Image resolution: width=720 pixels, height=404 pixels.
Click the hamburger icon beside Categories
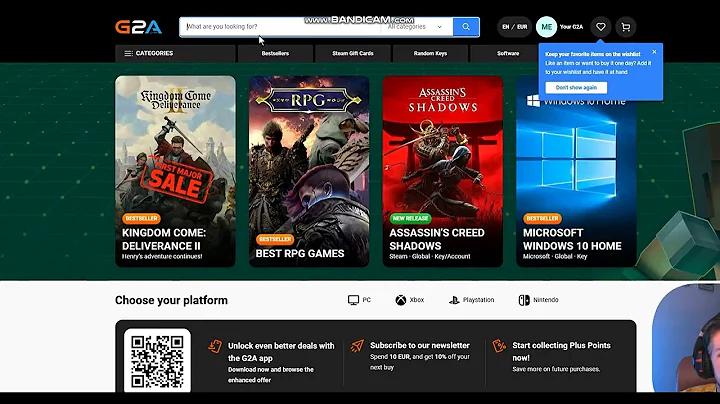click(x=129, y=53)
